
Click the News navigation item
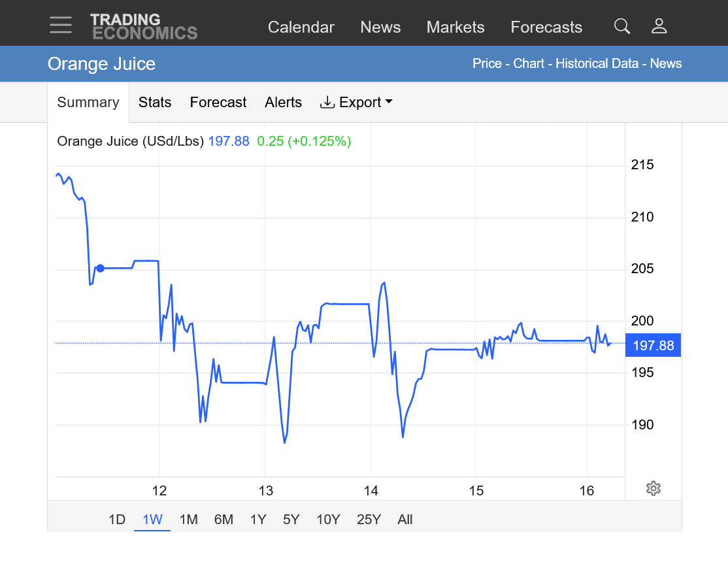tap(380, 27)
